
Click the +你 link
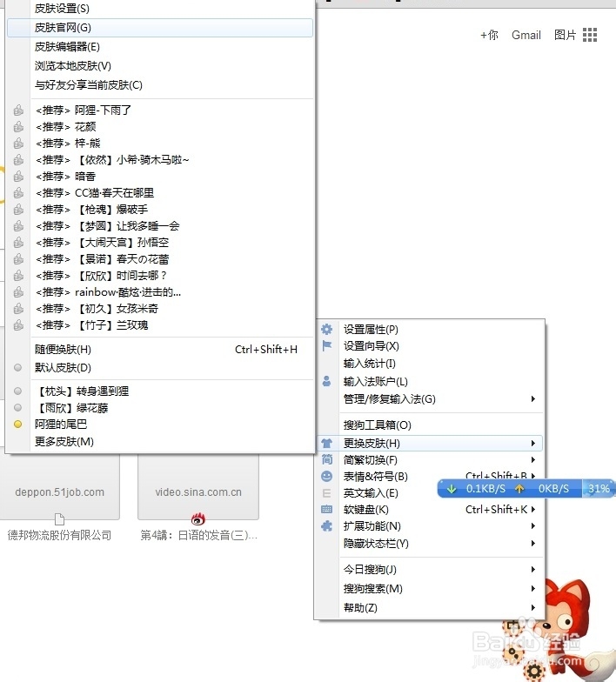[x=489, y=35]
